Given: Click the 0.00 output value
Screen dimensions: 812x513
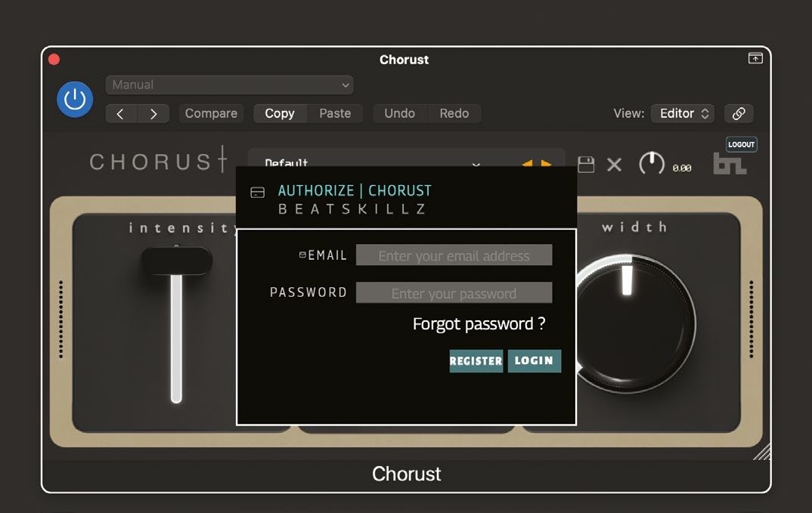Looking at the screenshot, I should coord(682,168).
